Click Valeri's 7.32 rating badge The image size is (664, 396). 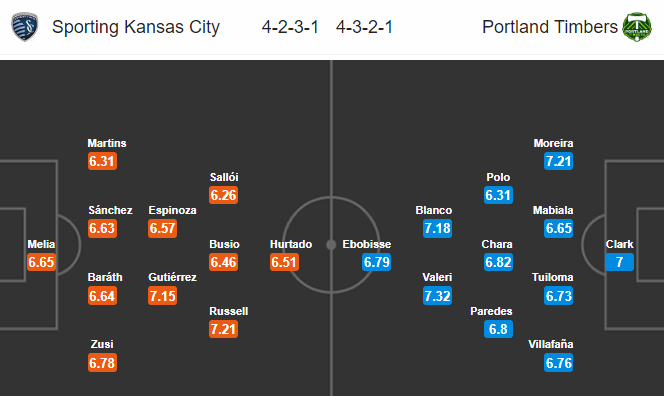coord(437,296)
